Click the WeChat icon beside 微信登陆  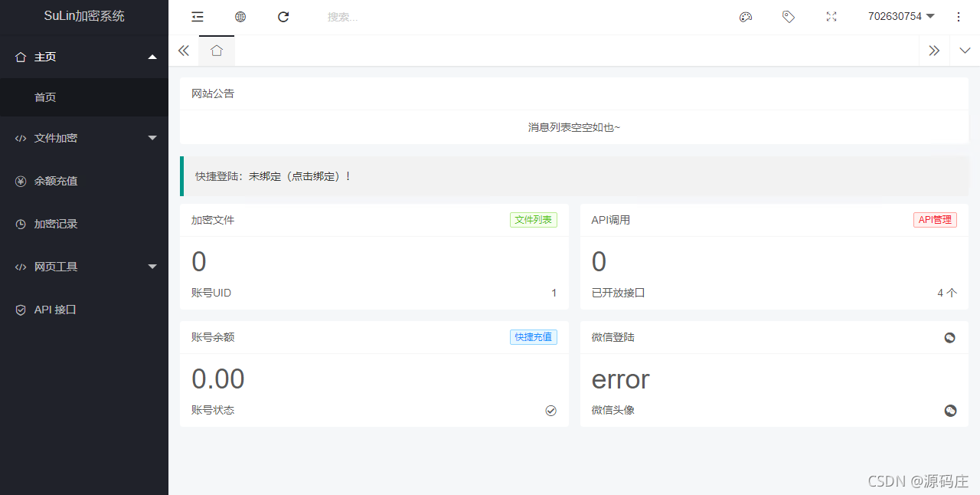(x=950, y=337)
